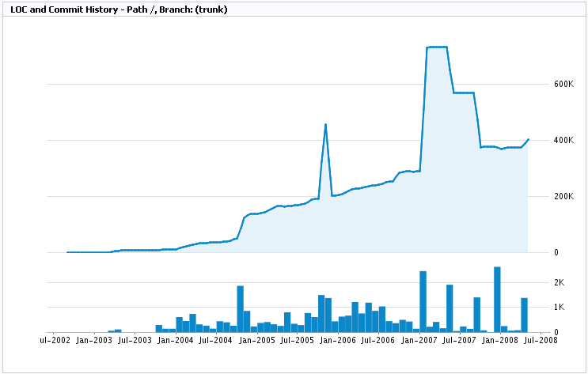Click the Jan-2007 date label
Screen dimensions: 588x374
click(x=417, y=340)
